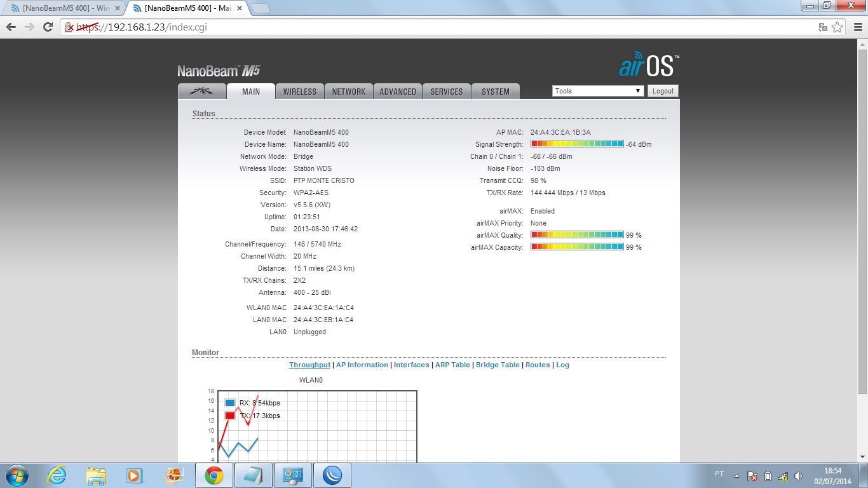This screenshot has height=488, width=868.
Task: Click the battery icon in the system tray
Action: pyautogui.click(x=768, y=475)
